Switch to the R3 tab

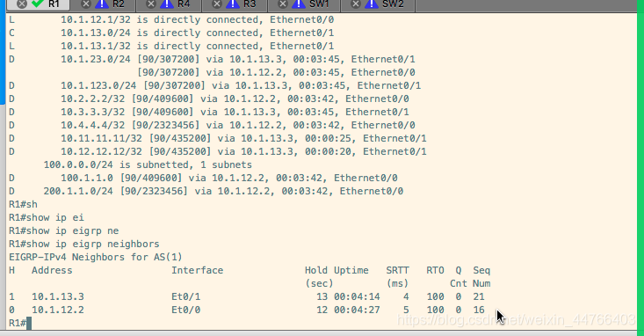250,4
